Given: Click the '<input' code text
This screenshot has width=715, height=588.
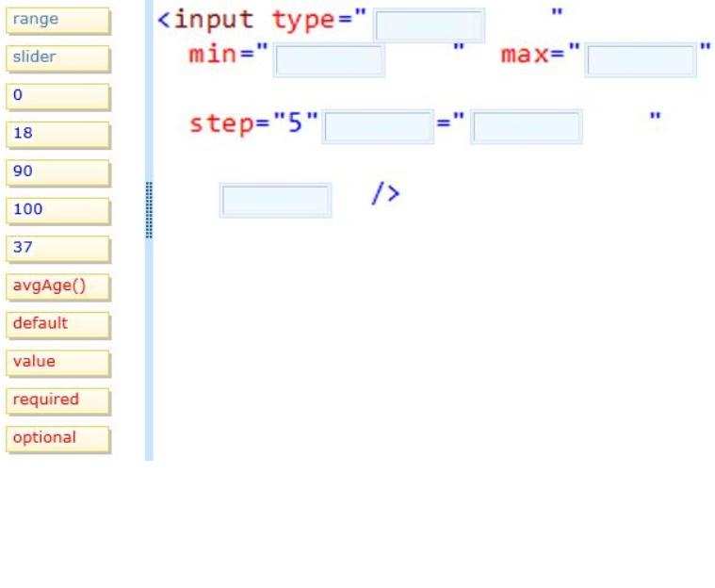Looking at the screenshot, I should [x=205, y=21].
